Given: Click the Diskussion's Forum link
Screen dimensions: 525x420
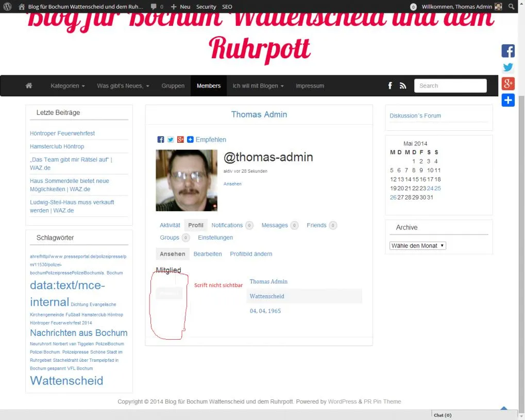Looking at the screenshot, I should point(415,115).
